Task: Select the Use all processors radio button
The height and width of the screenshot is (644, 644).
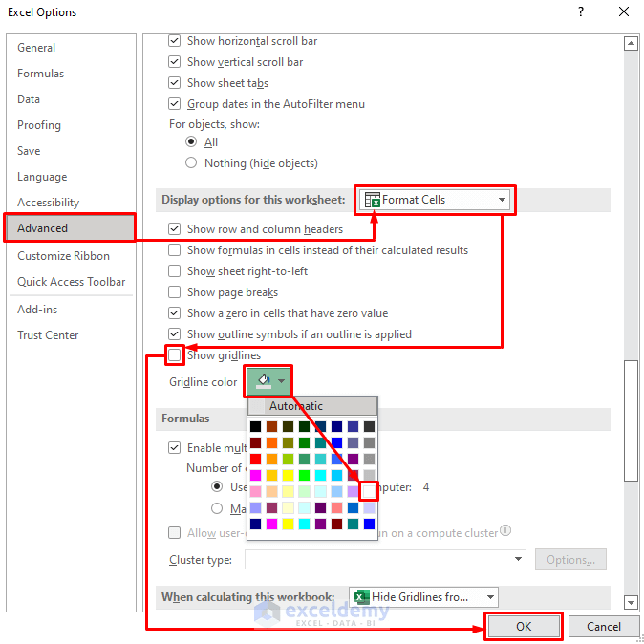Action: point(217,486)
